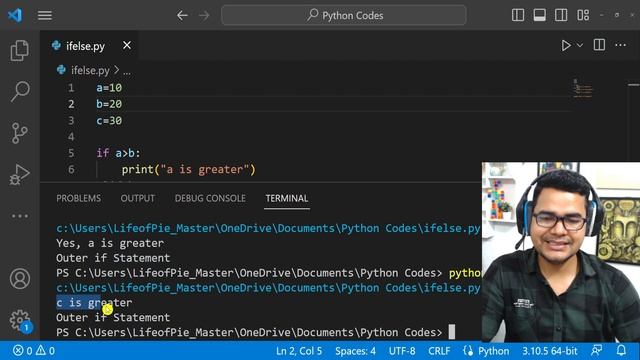Split the editor to the right

coord(599,45)
